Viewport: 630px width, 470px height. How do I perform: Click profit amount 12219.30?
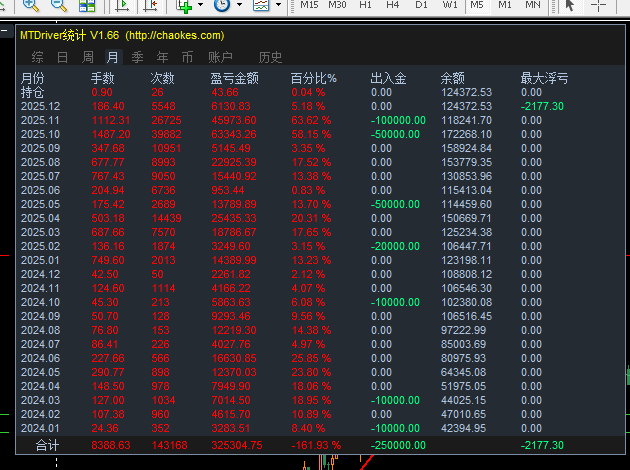(234, 330)
